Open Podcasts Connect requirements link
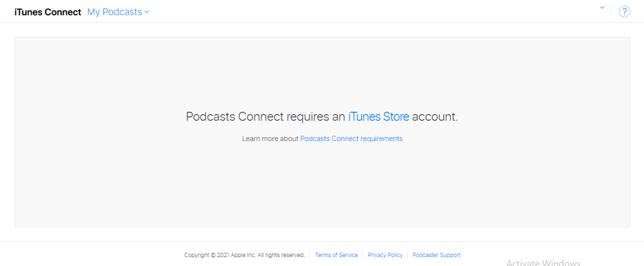This screenshot has width=644, height=266. click(x=351, y=139)
